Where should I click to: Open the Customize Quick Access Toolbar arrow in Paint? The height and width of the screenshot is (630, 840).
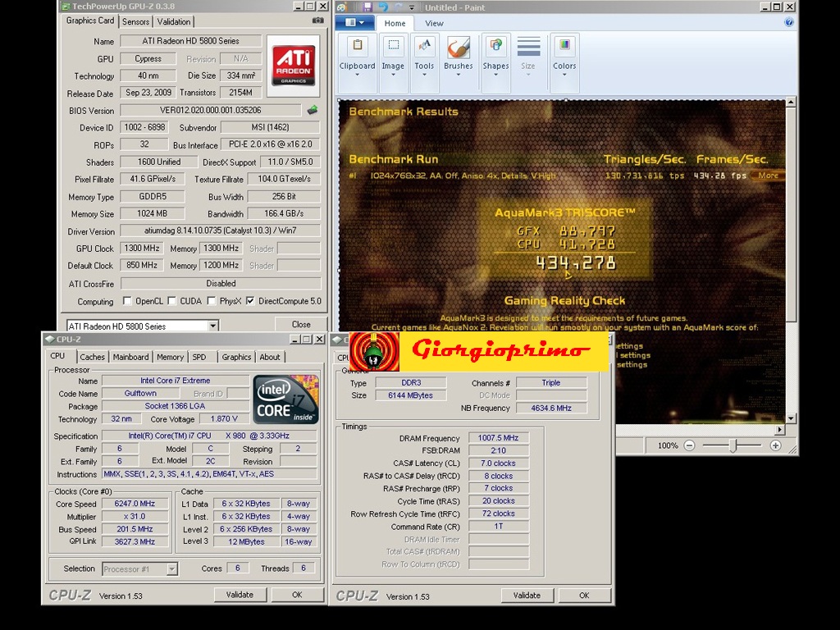(412, 7)
